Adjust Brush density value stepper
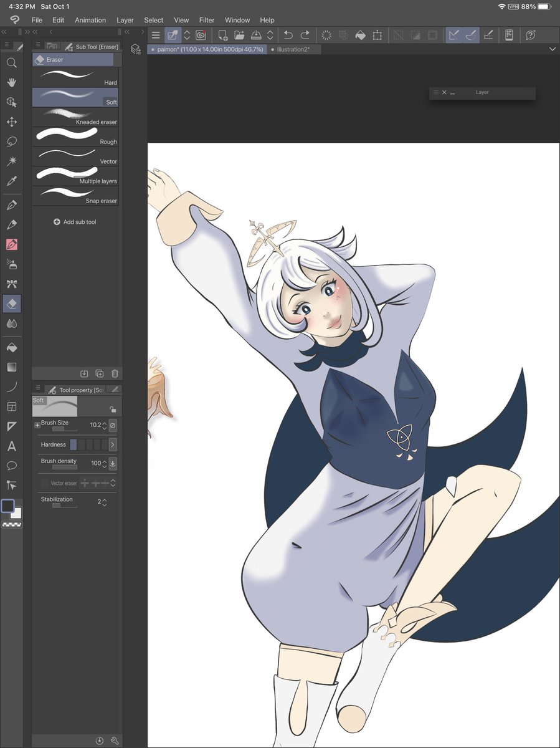Image resolution: width=560 pixels, height=748 pixels. click(x=104, y=463)
